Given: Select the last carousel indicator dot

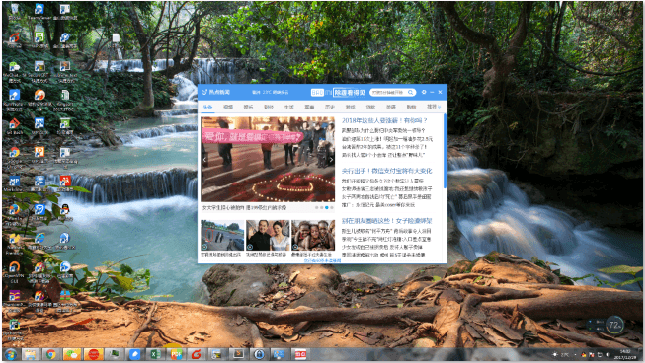Looking at the screenshot, I should 332,207.
